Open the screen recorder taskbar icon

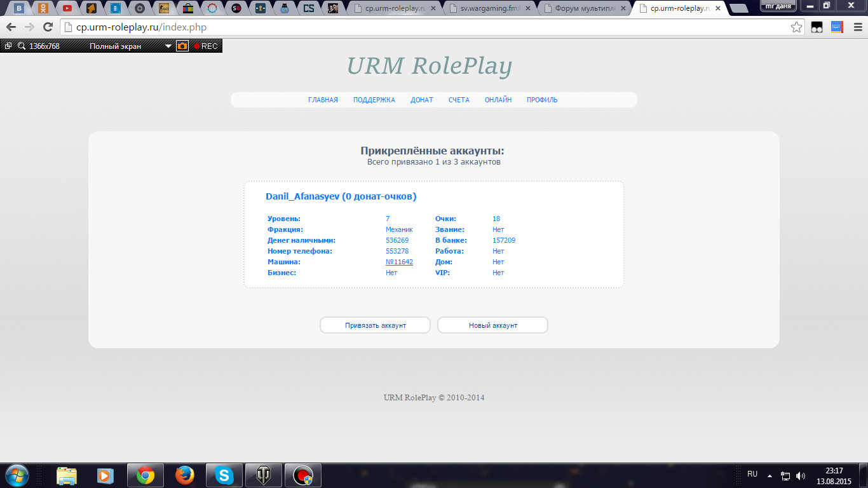(302, 475)
